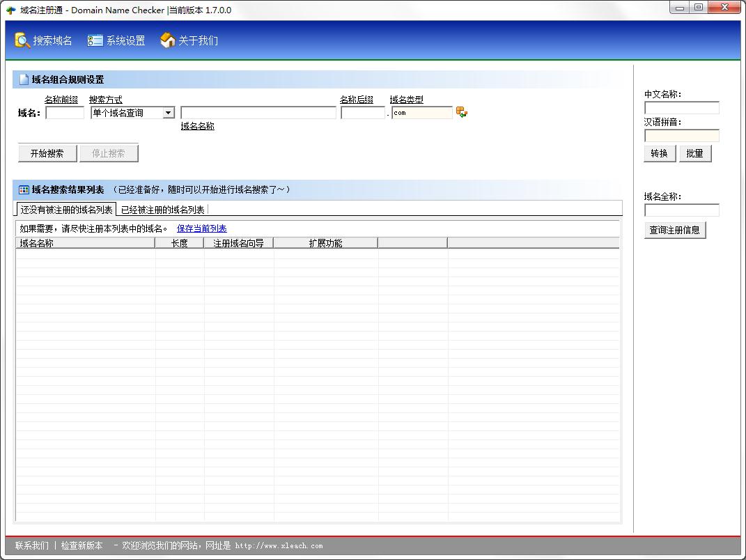
Task: Click the 系统设置 settings icon
Action: coord(95,40)
